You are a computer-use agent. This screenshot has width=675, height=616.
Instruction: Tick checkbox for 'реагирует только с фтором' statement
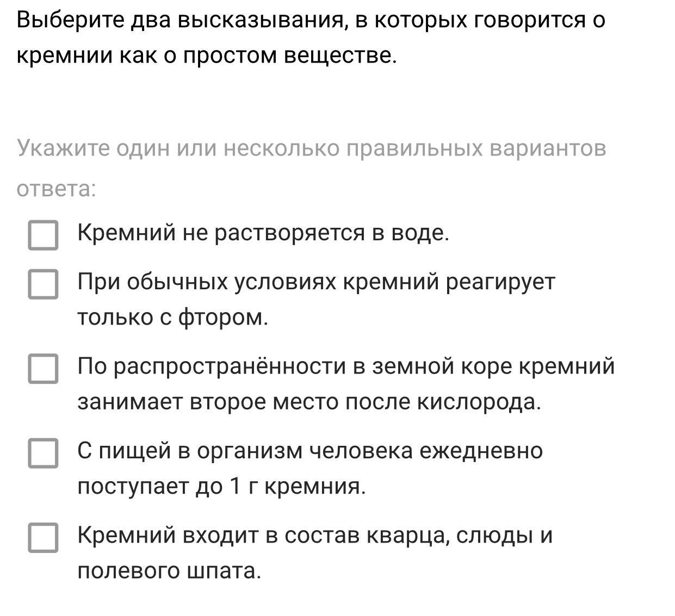click(x=43, y=284)
